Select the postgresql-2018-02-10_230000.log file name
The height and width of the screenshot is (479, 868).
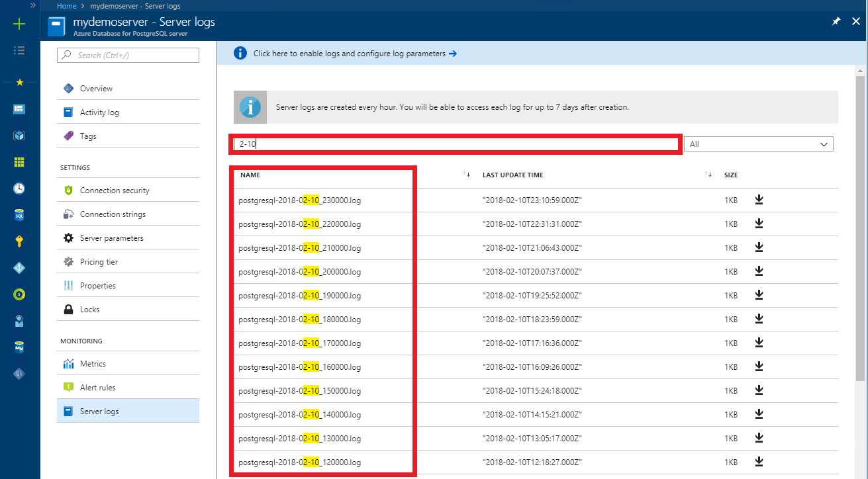pos(300,200)
